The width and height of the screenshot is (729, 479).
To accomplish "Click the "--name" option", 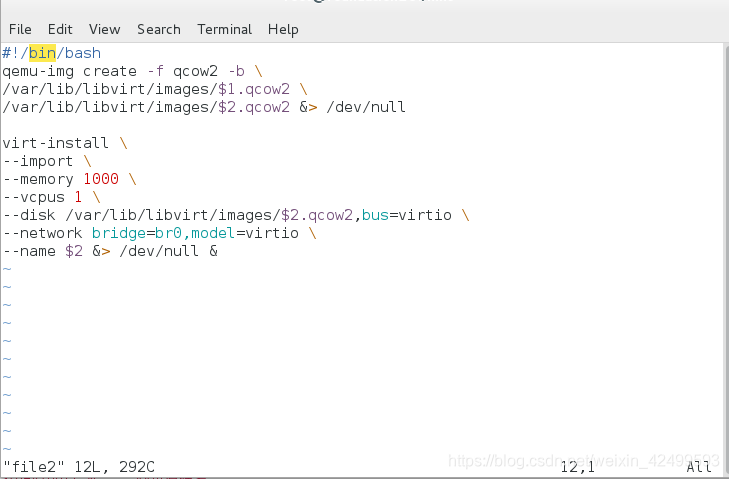I will click(29, 251).
